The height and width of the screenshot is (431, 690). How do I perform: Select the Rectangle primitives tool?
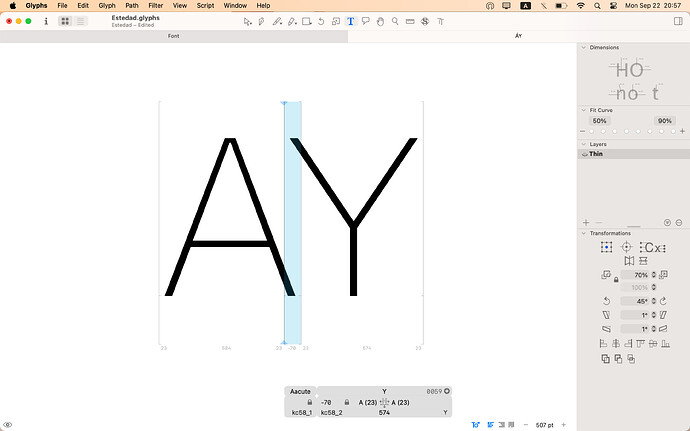[306, 21]
